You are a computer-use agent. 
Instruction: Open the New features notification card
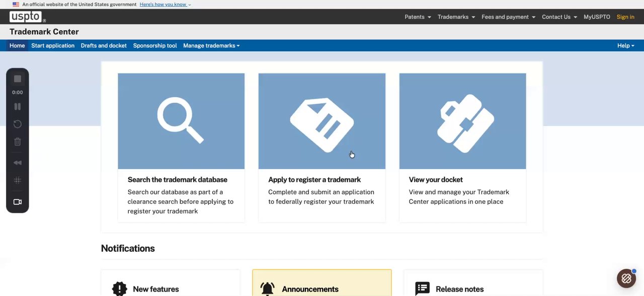point(171,283)
